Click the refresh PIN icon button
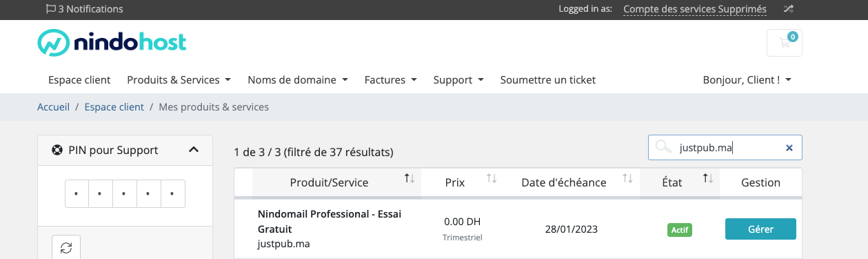The width and height of the screenshot is (868, 259). point(66,247)
